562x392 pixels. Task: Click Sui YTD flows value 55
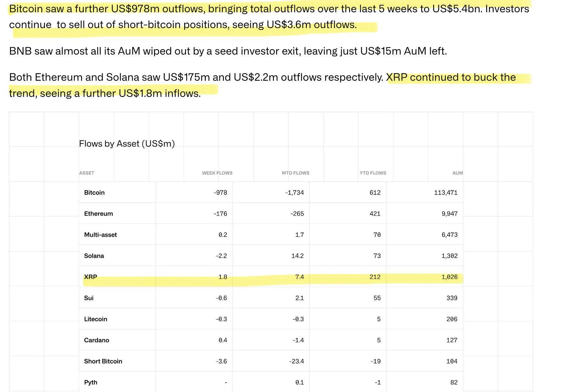click(x=377, y=298)
